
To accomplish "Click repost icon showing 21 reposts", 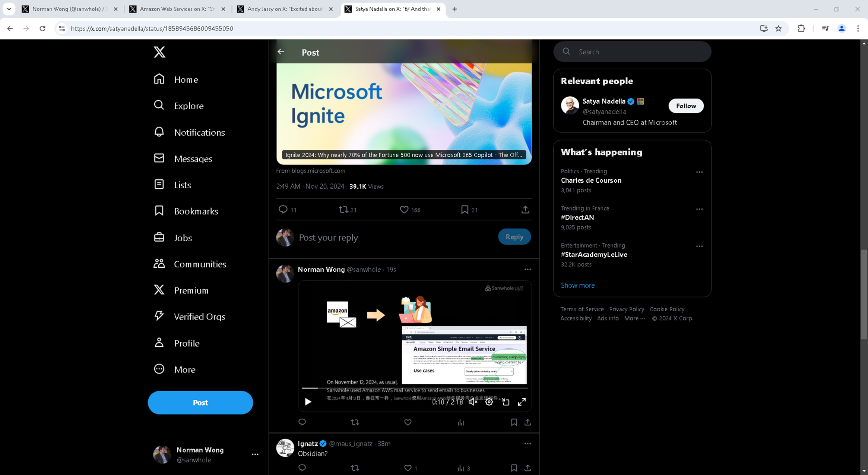I will click(x=343, y=210).
